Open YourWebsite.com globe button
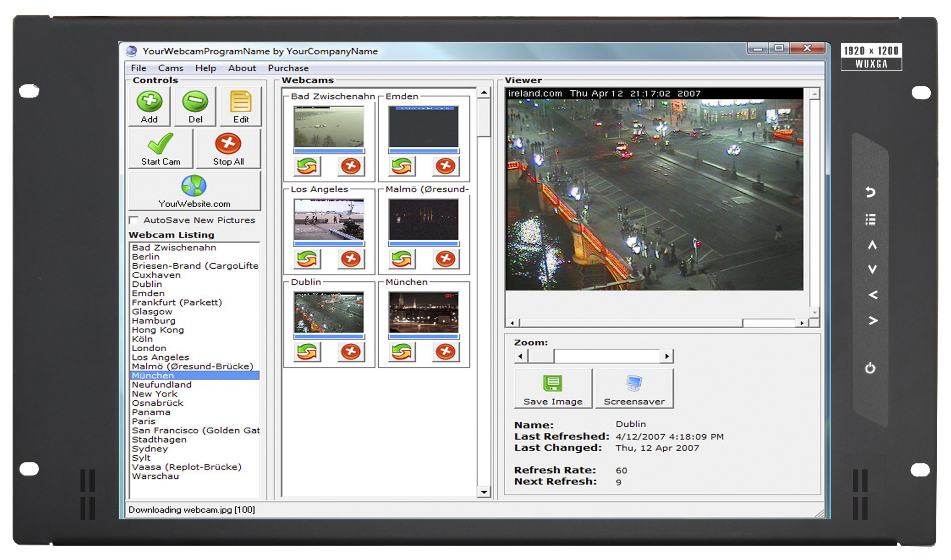Viewport: 951px width, 560px height. click(x=194, y=191)
